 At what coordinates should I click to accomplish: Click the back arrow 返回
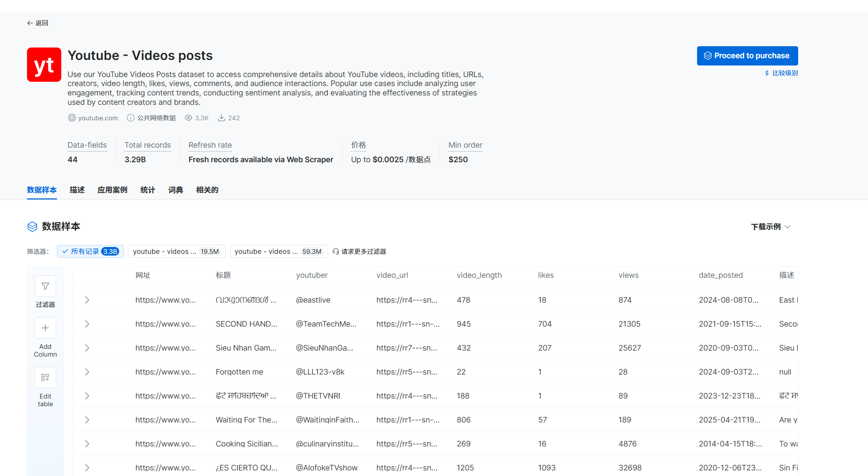point(30,23)
